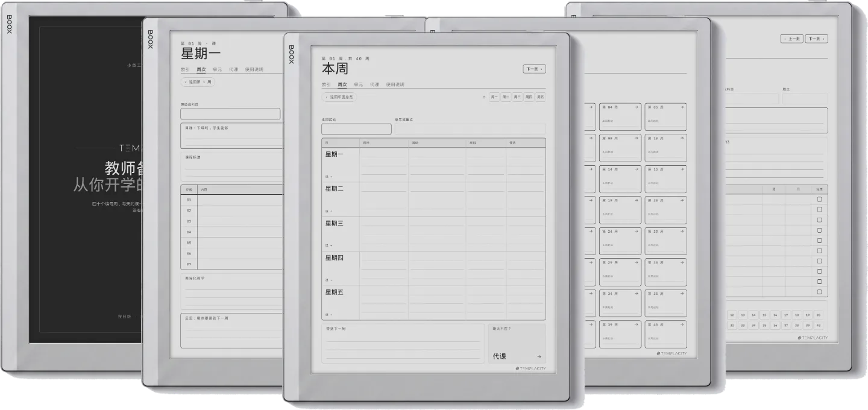Open week 第 20 周 card arrow
This screenshot has width=868, height=410.
[x=682, y=200]
